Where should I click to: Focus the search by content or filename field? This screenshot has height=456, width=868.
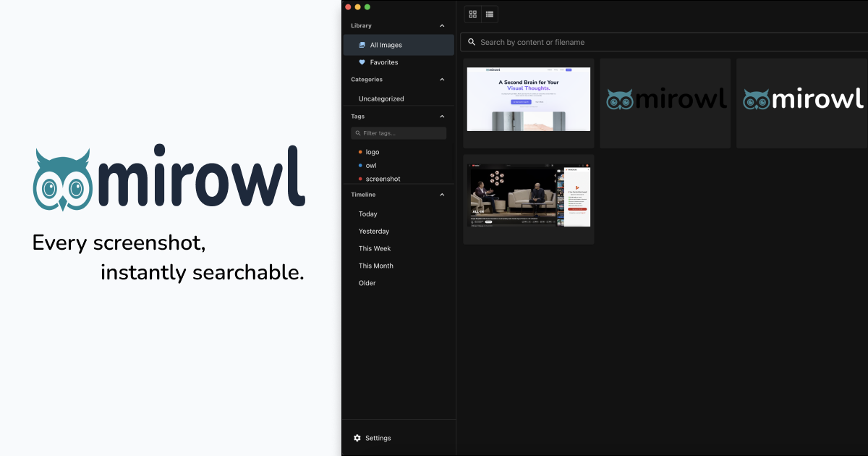coord(664,42)
